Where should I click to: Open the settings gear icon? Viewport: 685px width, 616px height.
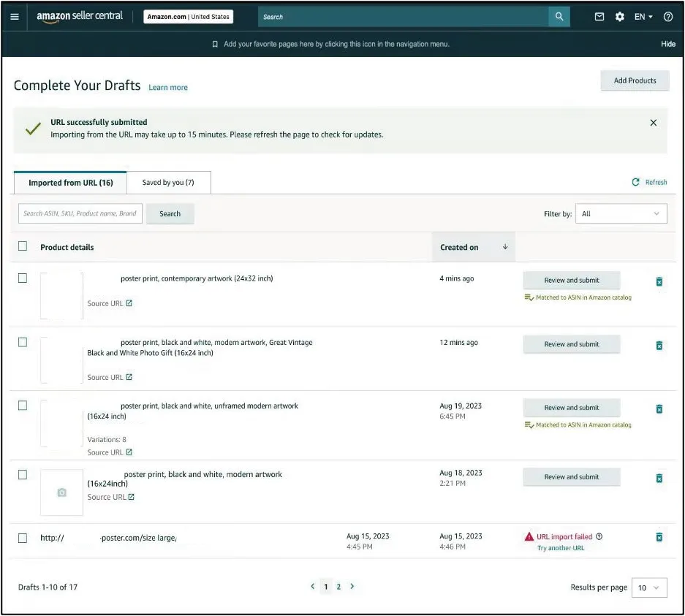click(x=620, y=17)
